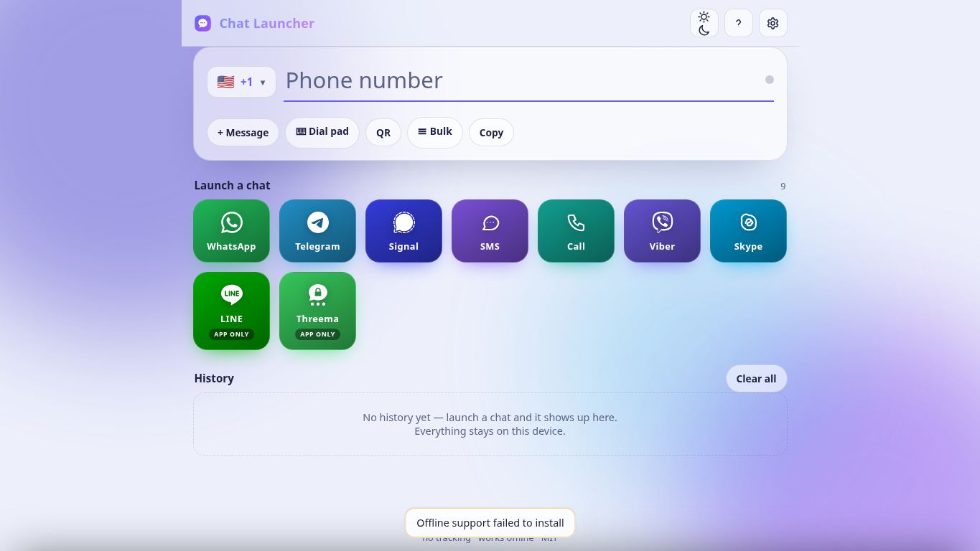Focus the Phone number field
The height and width of the screenshot is (551, 980).
coord(528,80)
